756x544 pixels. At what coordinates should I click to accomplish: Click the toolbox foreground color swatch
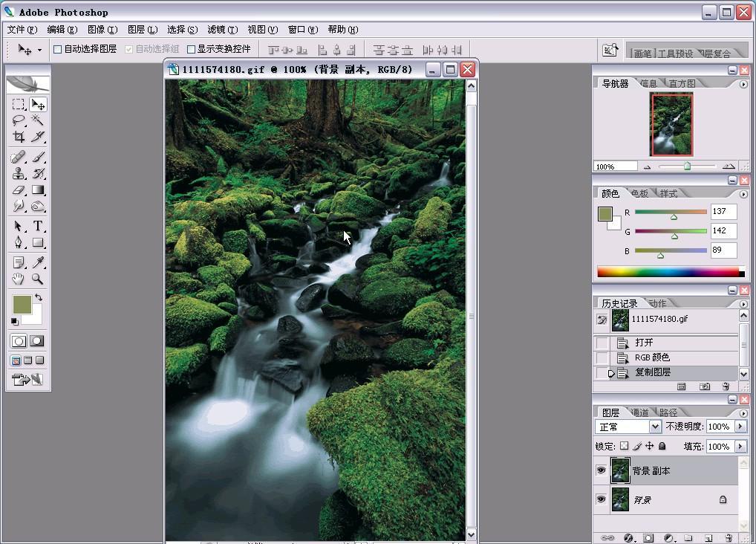click(x=22, y=305)
